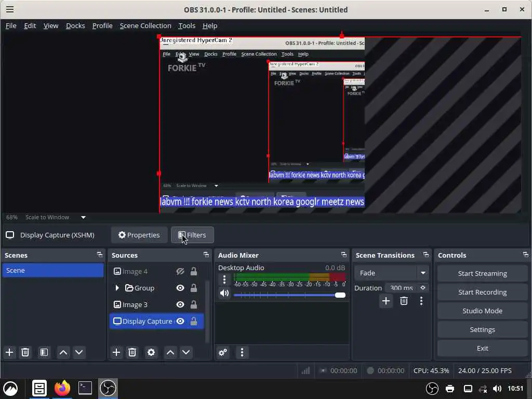Viewport: 532px width, 399px height.
Task: Open the terminal from the taskbar
Action: pyautogui.click(x=85, y=388)
